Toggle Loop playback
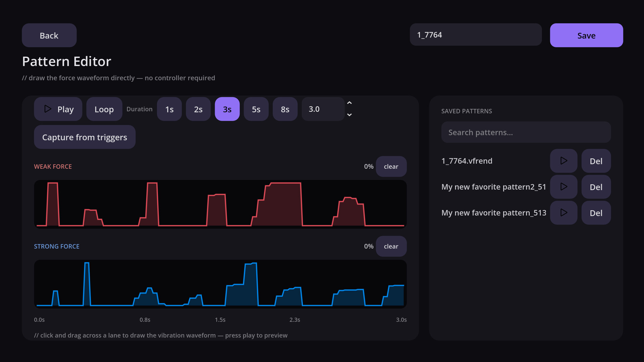 pos(104,109)
